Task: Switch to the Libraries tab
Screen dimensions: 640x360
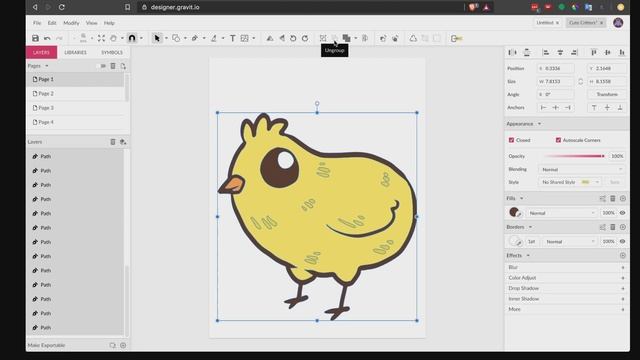Action: [76, 52]
